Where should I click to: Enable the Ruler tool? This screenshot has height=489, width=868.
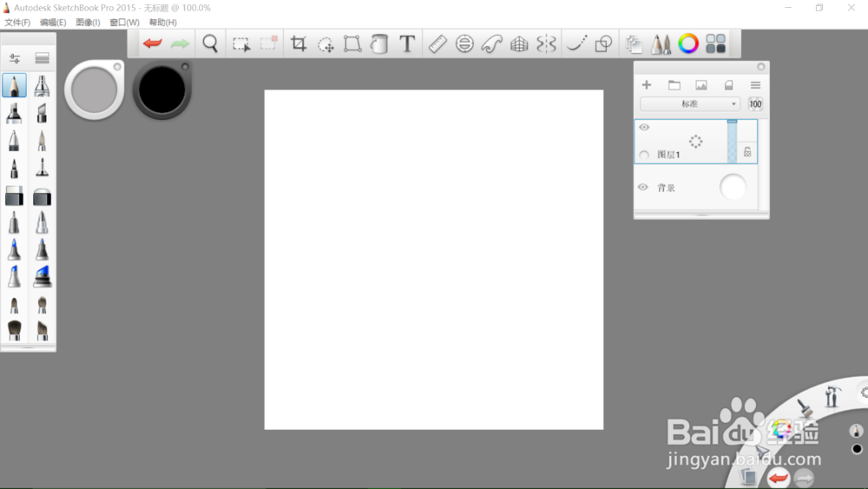click(437, 43)
